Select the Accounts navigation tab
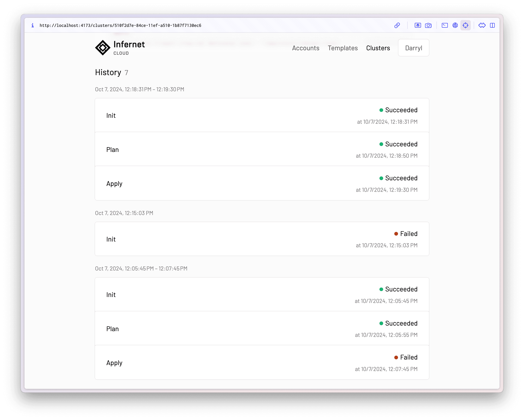This screenshot has width=524, height=420. (306, 47)
